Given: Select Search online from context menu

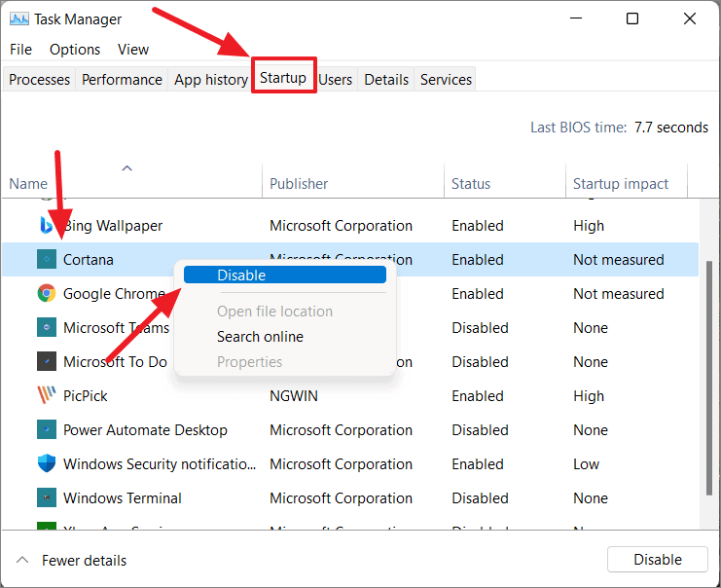Looking at the screenshot, I should pyautogui.click(x=260, y=336).
